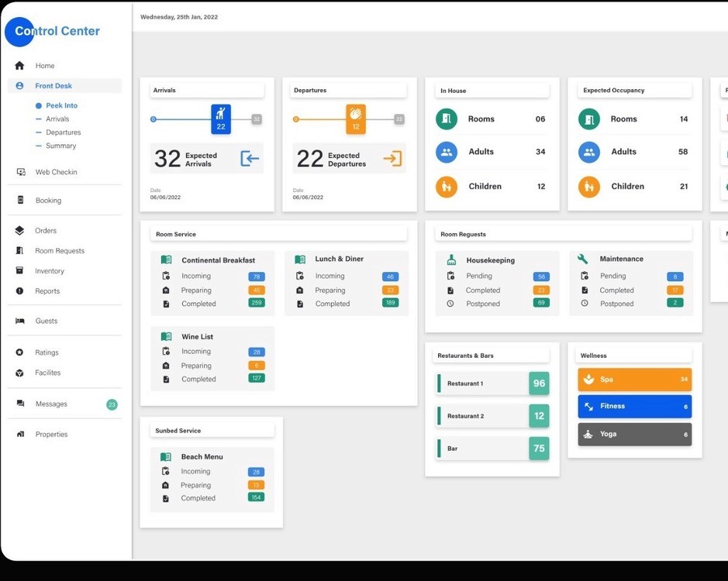Select the blue Fitness wellness bar

tap(635, 407)
